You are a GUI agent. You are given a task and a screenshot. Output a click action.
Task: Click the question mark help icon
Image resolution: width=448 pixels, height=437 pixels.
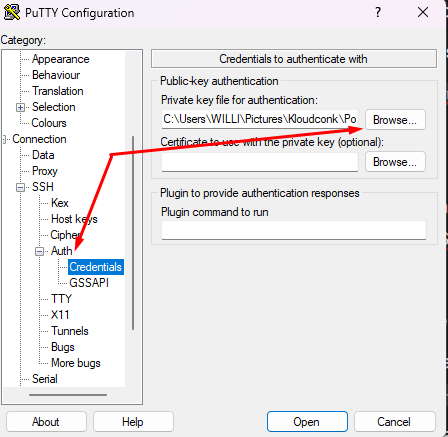click(x=378, y=13)
